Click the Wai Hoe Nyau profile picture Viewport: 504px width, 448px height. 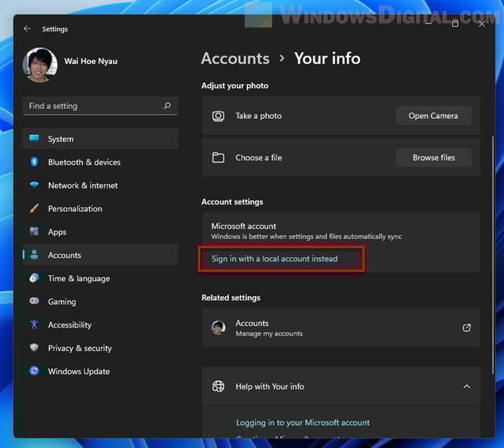coord(40,65)
